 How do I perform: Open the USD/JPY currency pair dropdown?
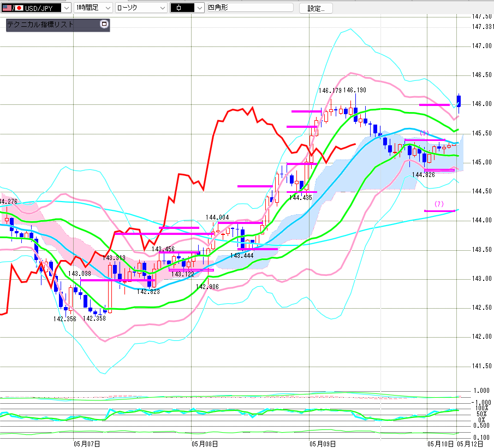[35, 8]
